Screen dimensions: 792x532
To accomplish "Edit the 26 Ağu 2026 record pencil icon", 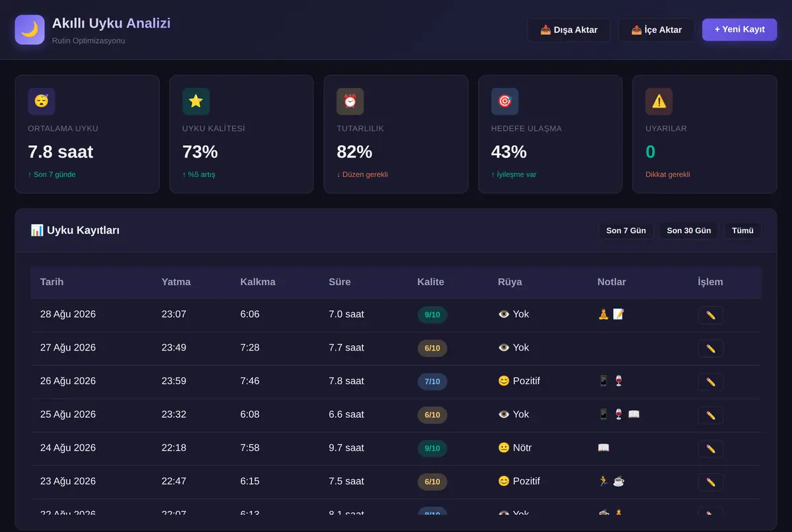I will (711, 382).
